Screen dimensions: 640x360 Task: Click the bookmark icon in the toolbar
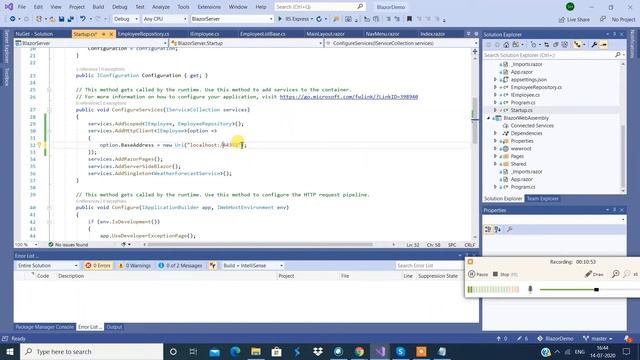pos(409,19)
